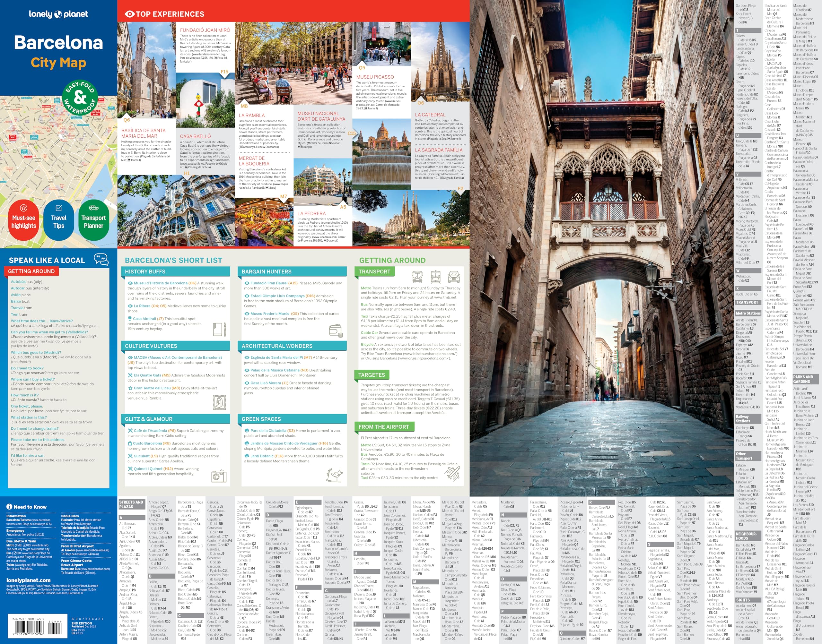Click the airplane icon in From the Airport
This screenshot has width=822, height=644.
[452, 474]
